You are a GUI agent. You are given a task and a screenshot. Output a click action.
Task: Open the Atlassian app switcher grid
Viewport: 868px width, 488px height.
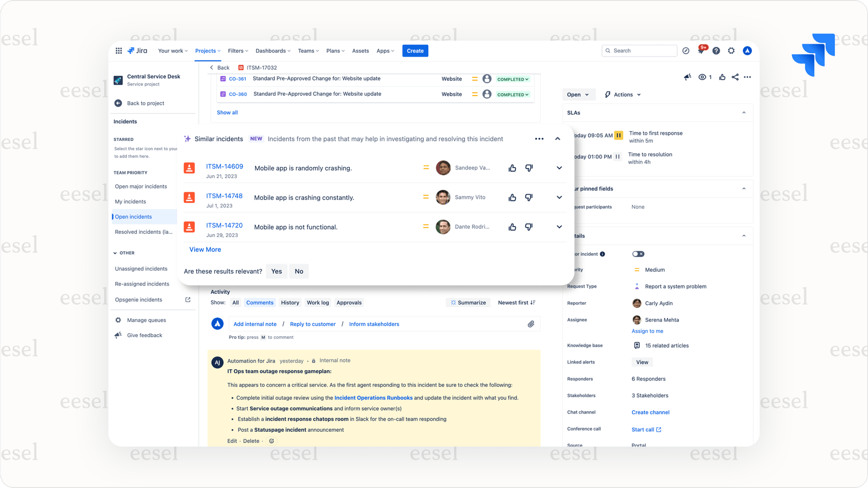click(118, 50)
